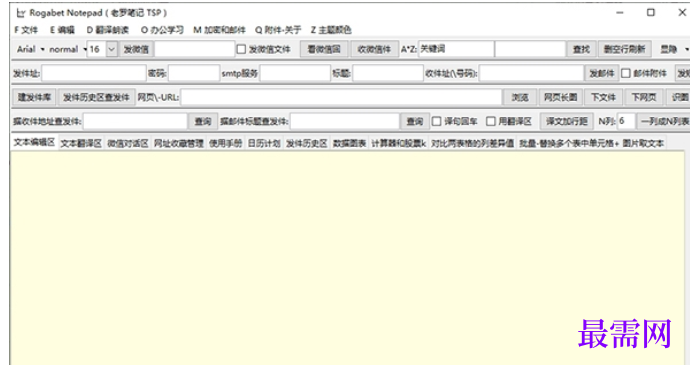Image resolution: width=690 pixels, height=365 pixels.
Task: Toggle the 用翻译区 checkbox
Action: coord(491,121)
